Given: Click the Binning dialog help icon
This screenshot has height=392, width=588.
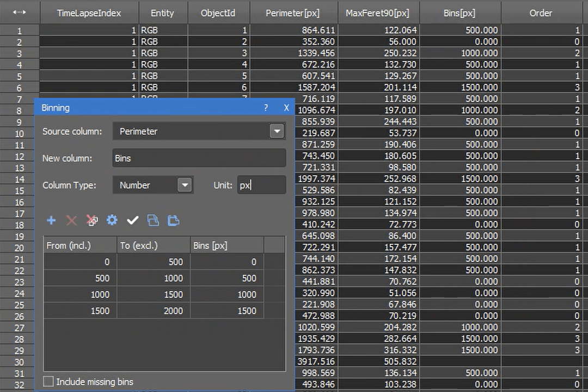Looking at the screenshot, I should coord(266,108).
